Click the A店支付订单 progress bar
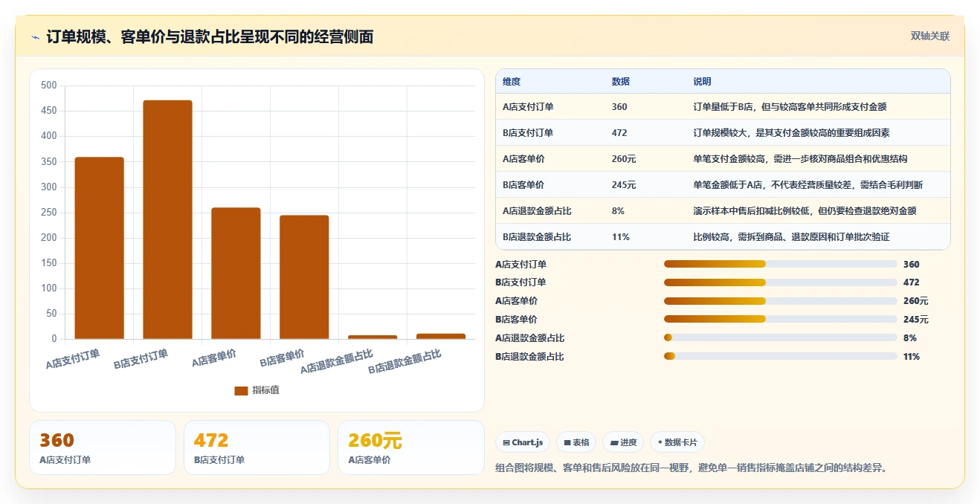This screenshot has height=504, width=980. pos(780,264)
